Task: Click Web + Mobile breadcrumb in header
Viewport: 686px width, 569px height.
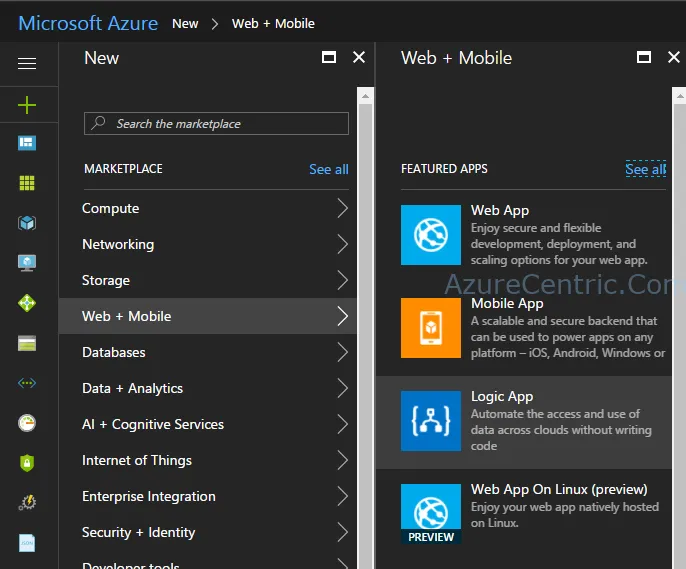Action: click(x=273, y=24)
